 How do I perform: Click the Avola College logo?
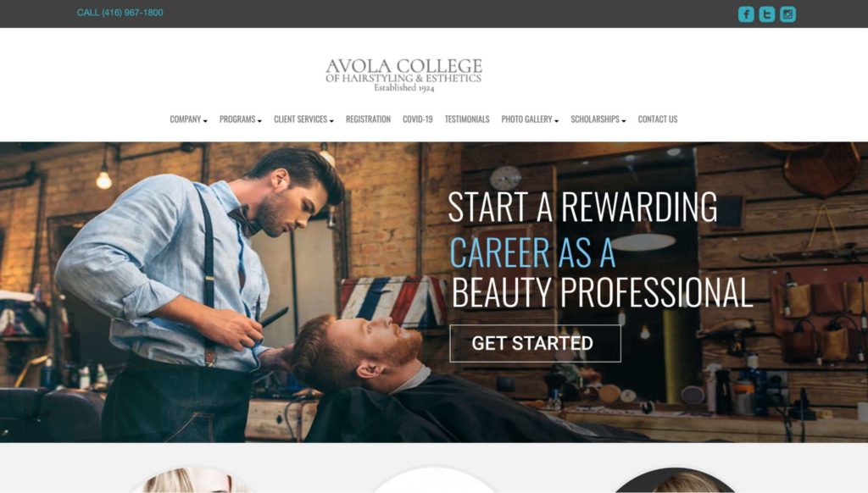point(403,75)
